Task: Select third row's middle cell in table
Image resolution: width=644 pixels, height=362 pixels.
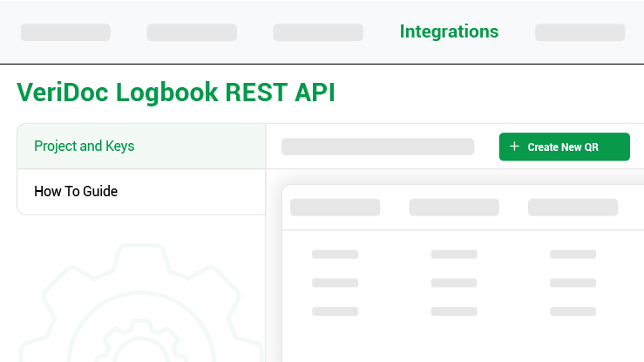Action: pyautogui.click(x=454, y=311)
